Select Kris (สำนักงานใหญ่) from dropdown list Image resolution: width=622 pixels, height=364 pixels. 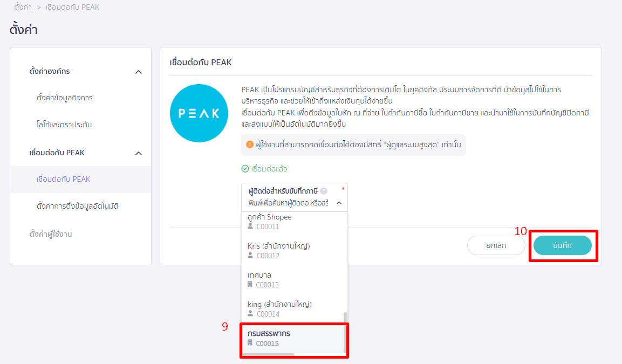tap(293, 251)
